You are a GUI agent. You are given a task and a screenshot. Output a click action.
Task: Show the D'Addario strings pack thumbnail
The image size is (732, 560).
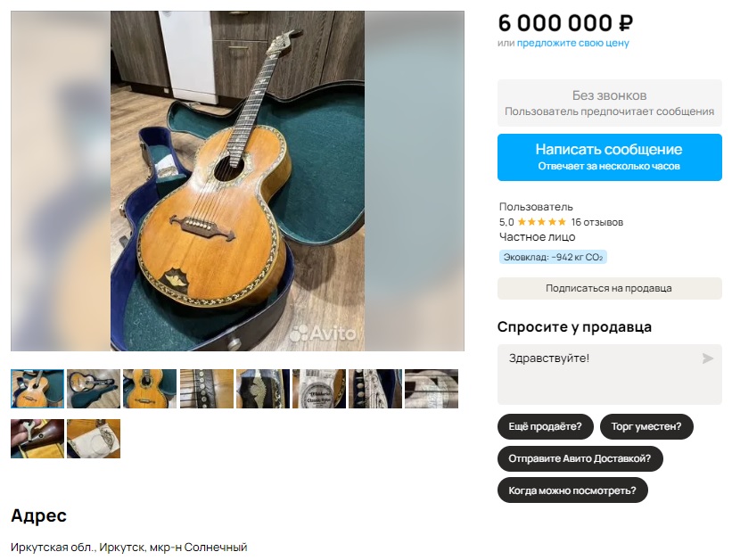319,389
